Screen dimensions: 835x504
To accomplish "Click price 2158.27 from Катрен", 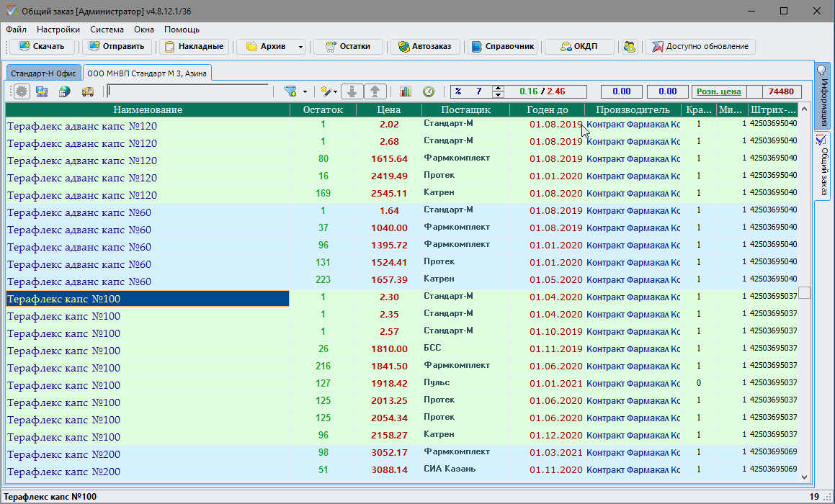I will click(389, 436).
